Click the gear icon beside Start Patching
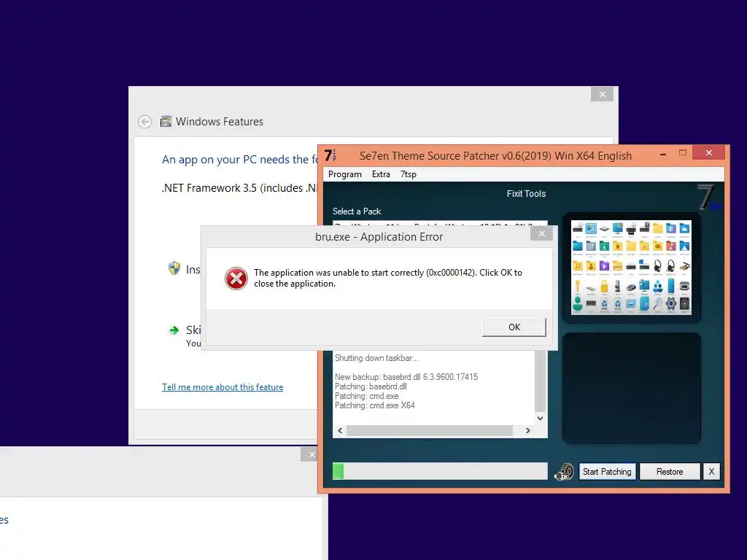Screen dimensions: 747x560 (x=564, y=472)
